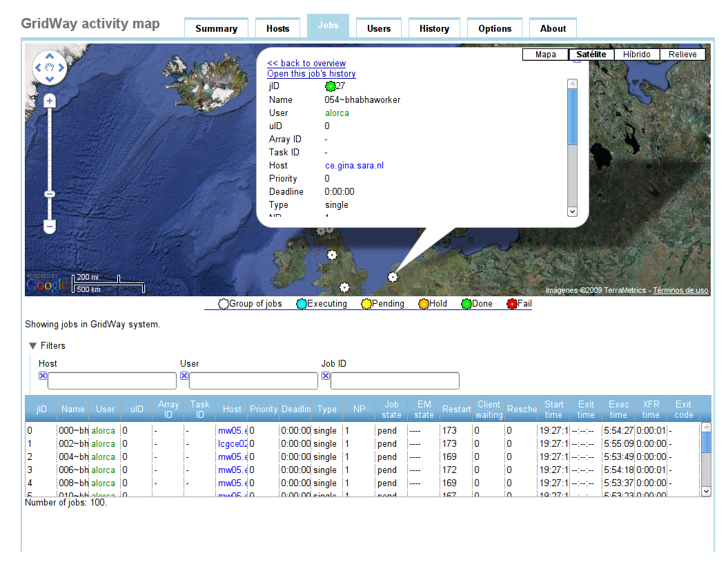The height and width of the screenshot is (567, 728).
Task: Open the Options tab
Action: [495, 28]
